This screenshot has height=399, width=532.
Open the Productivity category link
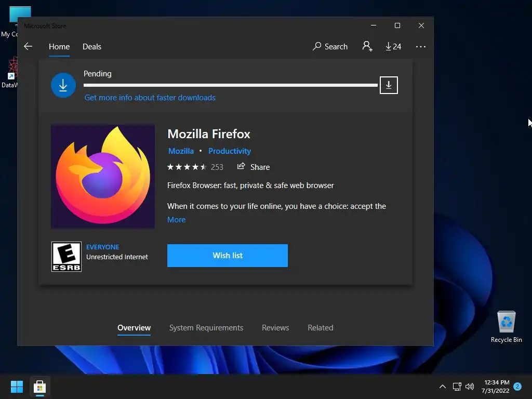point(230,151)
